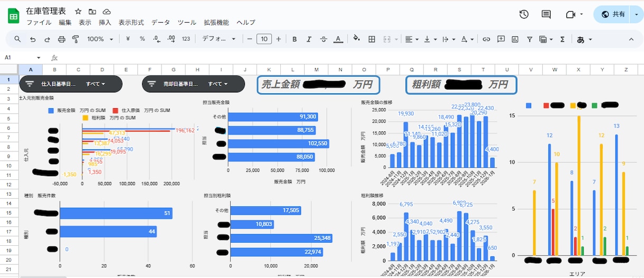Collapse the toolbar with chevron
The image size is (644, 278).
(631, 39)
